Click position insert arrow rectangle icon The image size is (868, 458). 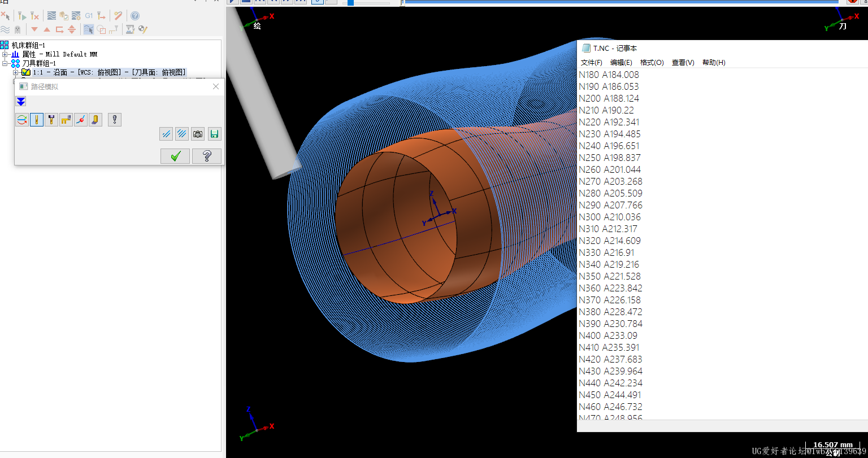pos(59,29)
